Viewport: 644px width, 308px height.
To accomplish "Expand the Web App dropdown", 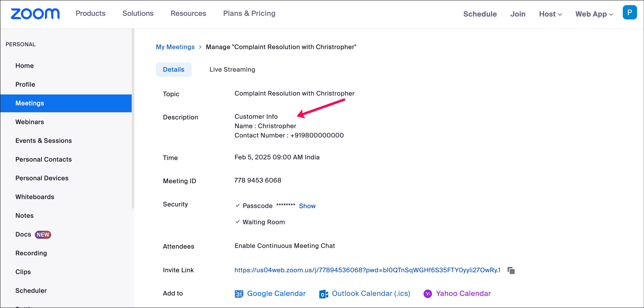I will tap(594, 14).
